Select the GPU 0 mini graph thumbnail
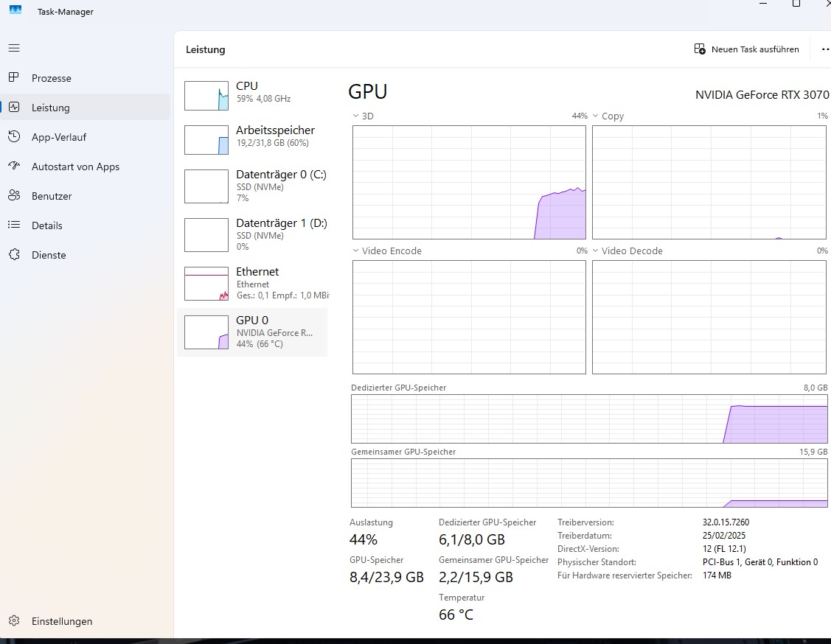This screenshot has width=831, height=644. coord(206,332)
